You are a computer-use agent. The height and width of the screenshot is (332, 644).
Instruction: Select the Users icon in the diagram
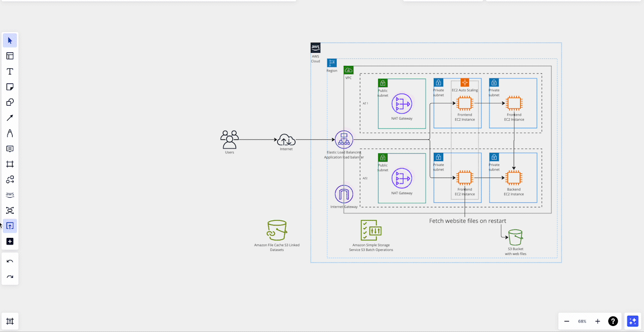pyautogui.click(x=229, y=139)
